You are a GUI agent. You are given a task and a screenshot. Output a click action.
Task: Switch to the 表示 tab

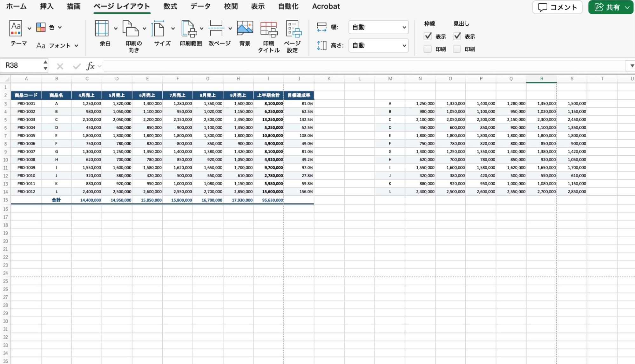coord(258,6)
